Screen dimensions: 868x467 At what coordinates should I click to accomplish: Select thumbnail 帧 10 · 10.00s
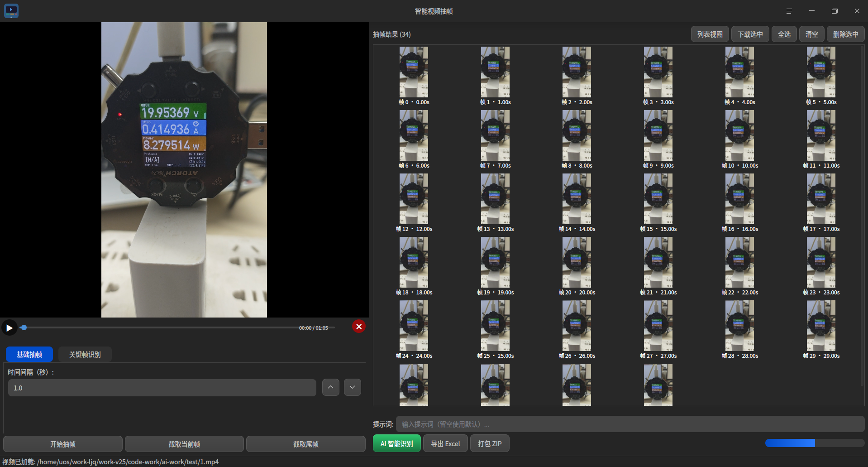tap(739, 140)
